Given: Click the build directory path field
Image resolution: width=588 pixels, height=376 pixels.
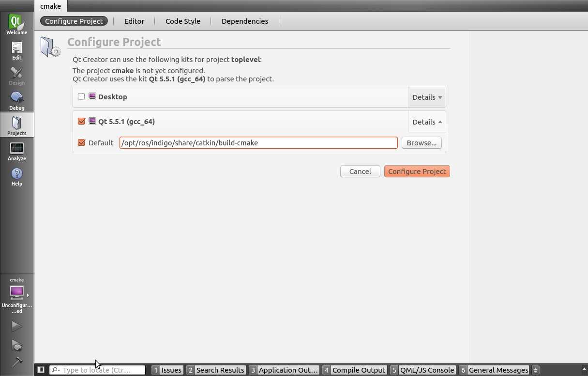Looking at the screenshot, I should (258, 142).
